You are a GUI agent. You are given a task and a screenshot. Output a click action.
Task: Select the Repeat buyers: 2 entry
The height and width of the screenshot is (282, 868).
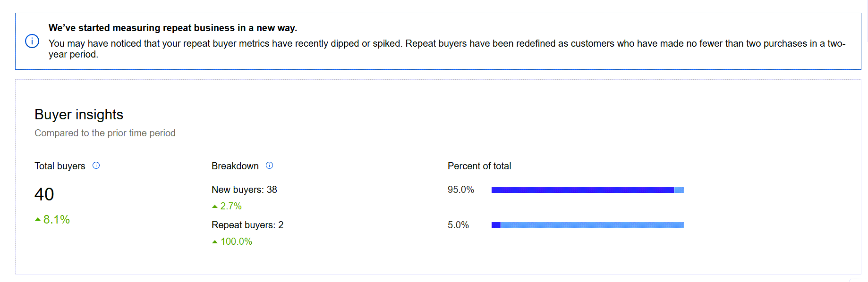[247, 225]
